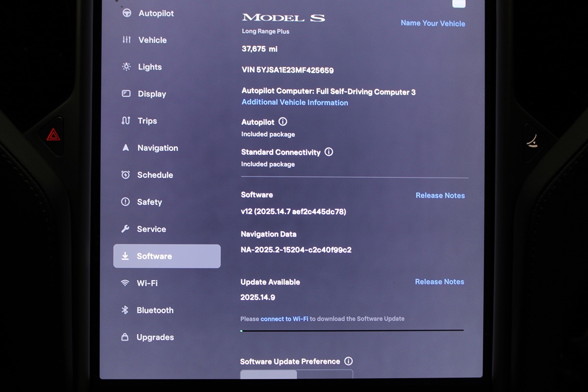Show info about the Autopilot package
The width and height of the screenshot is (588, 392).
(x=283, y=122)
